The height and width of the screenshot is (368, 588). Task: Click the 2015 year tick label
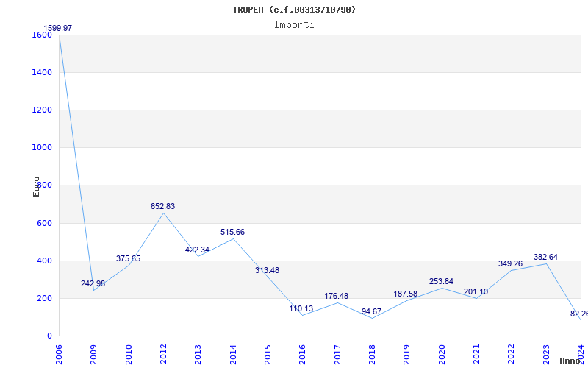pyautogui.click(x=268, y=353)
